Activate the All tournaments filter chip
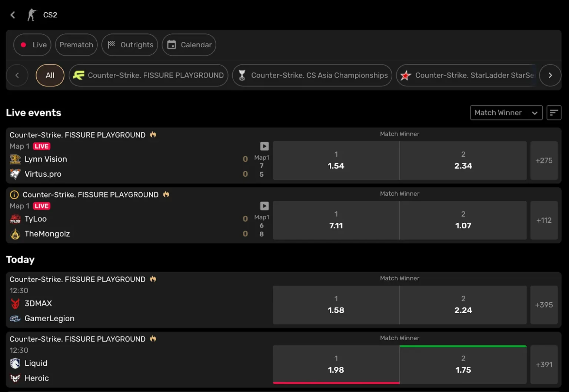The image size is (569, 392). (50, 75)
